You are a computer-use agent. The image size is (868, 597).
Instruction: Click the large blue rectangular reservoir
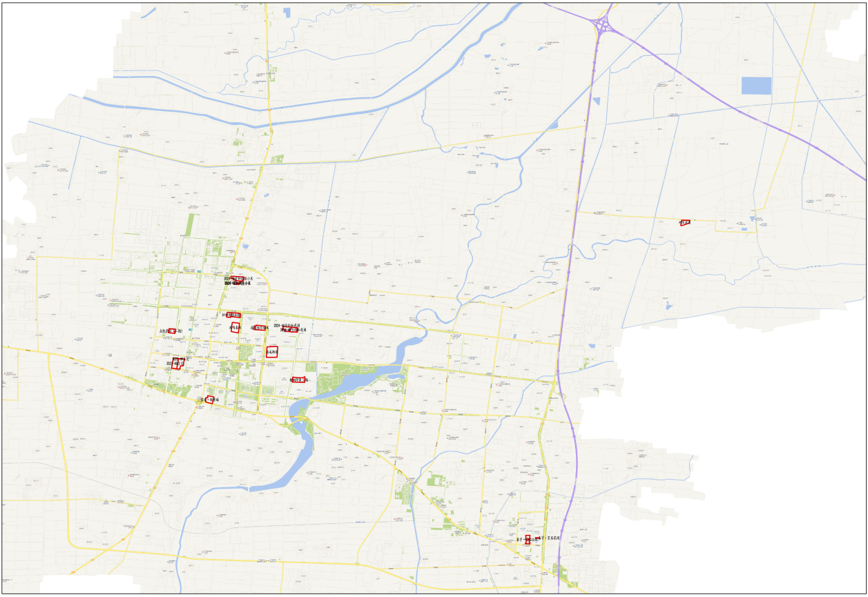[x=756, y=86]
